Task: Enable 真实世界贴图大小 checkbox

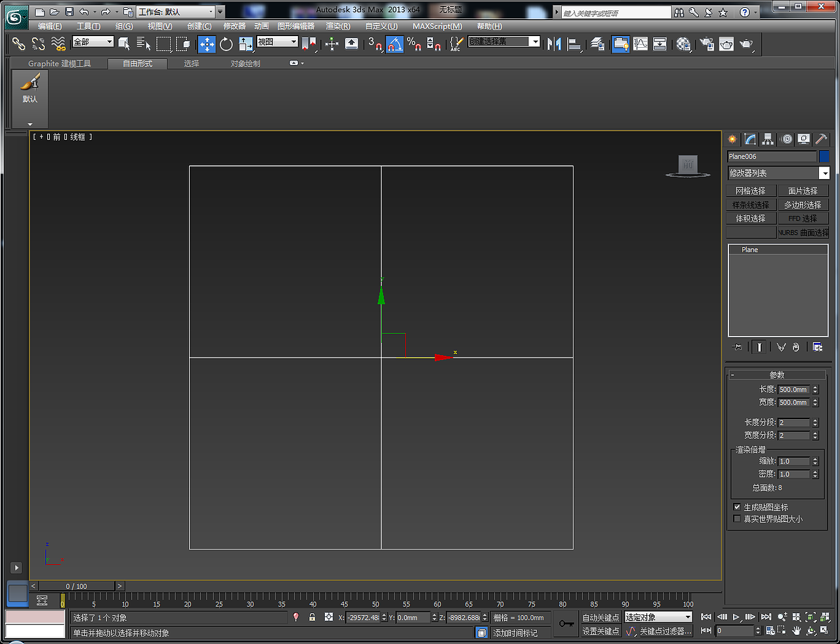Action: (737, 519)
